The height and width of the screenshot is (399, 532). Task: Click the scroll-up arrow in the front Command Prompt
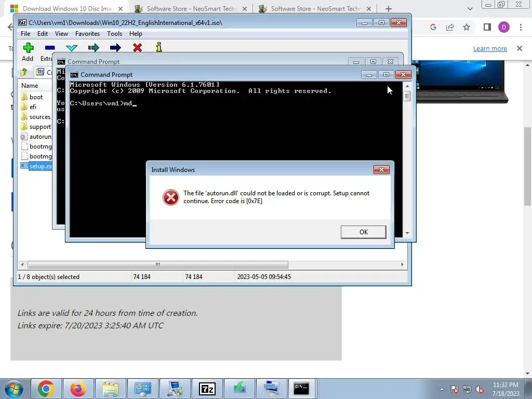(x=407, y=86)
